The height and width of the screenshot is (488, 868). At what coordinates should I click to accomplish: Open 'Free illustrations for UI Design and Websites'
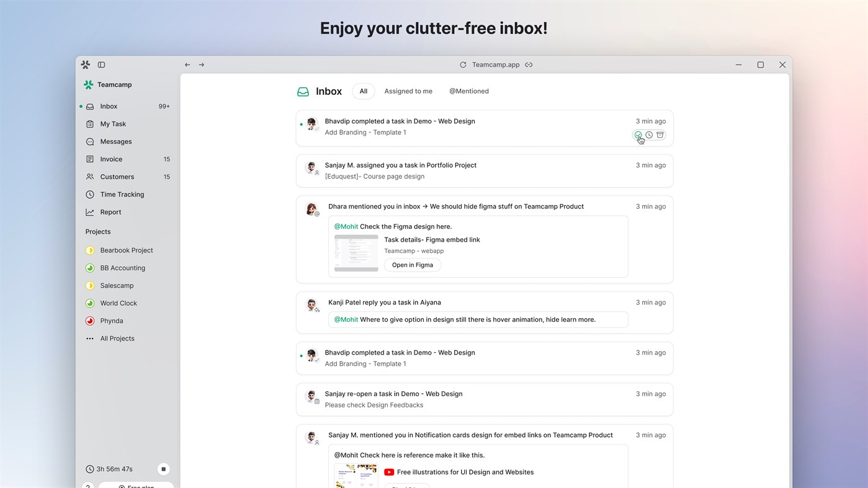click(465, 472)
